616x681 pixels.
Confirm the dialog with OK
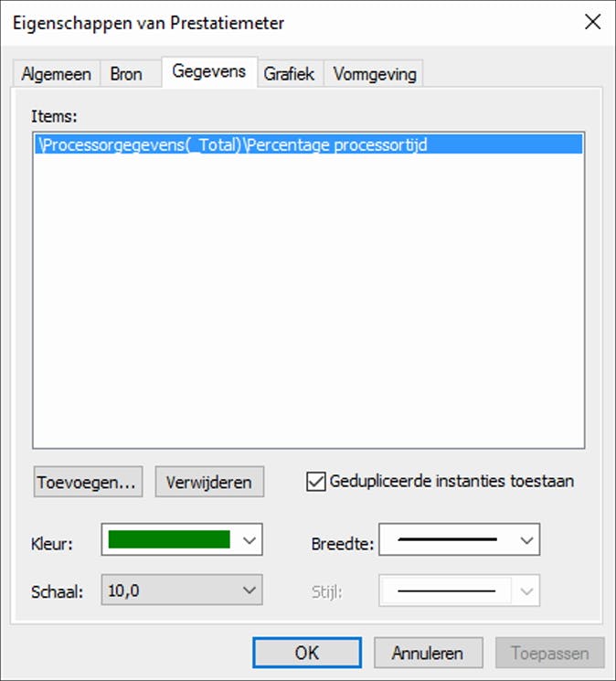(x=307, y=653)
